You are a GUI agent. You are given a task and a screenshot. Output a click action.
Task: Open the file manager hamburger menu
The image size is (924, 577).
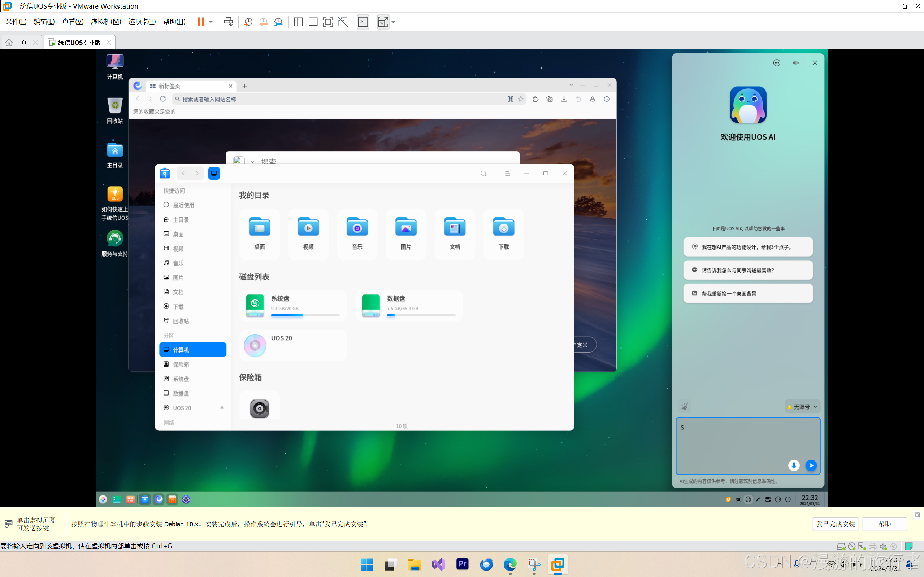point(507,174)
